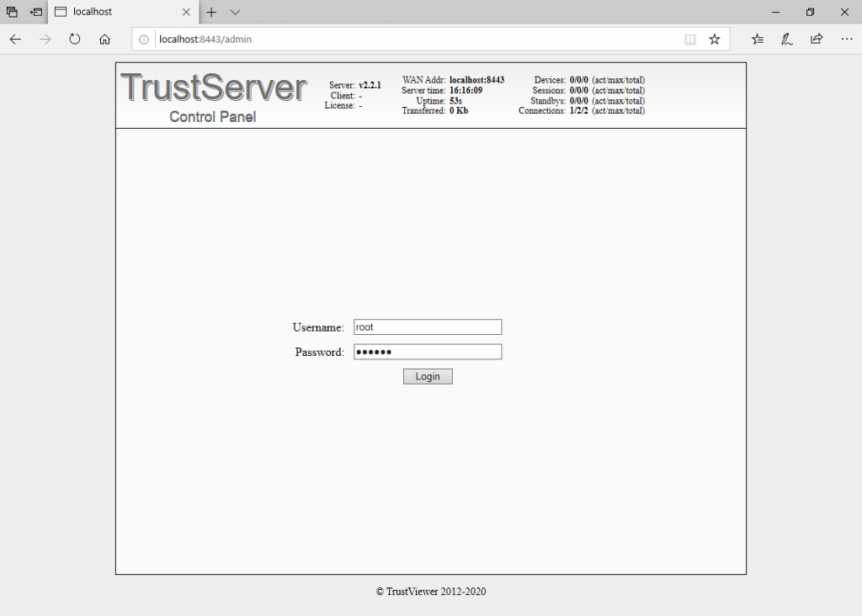Click Transferred value 0 Kb
This screenshot has width=862, height=616.
point(459,110)
